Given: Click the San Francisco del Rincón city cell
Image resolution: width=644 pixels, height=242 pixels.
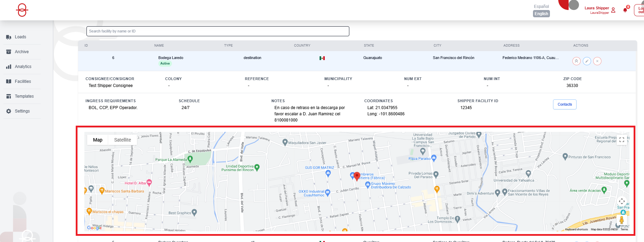Looking at the screenshot, I should pos(453,58).
